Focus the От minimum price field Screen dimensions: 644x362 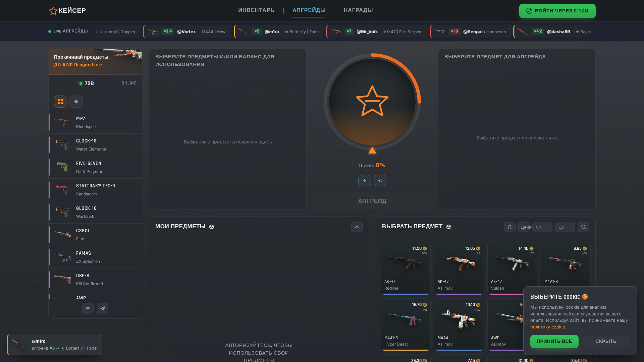[x=542, y=227]
